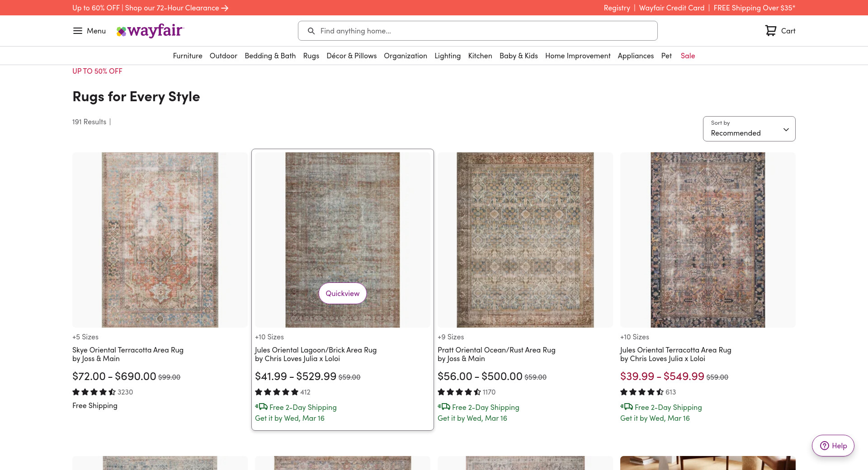868x470 pixels.
Task: Expand the Sort by Recommended dropdown
Action: click(749, 129)
